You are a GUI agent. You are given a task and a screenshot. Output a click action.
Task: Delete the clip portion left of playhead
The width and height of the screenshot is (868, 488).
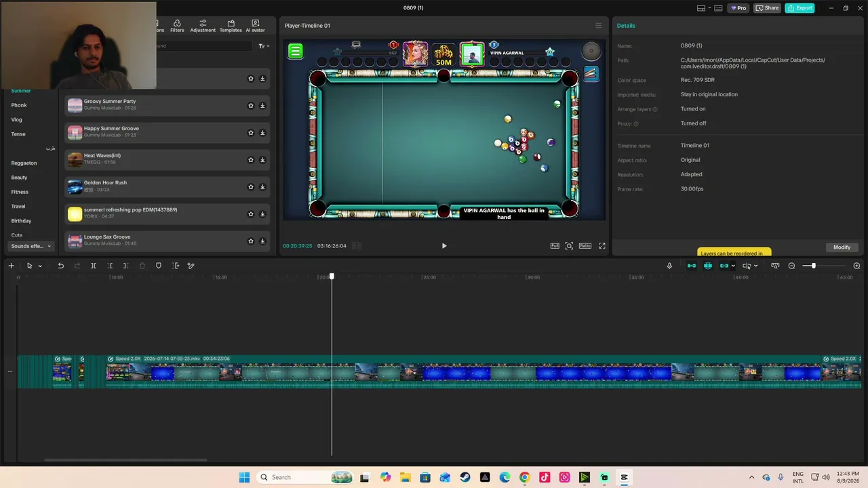coord(110,266)
